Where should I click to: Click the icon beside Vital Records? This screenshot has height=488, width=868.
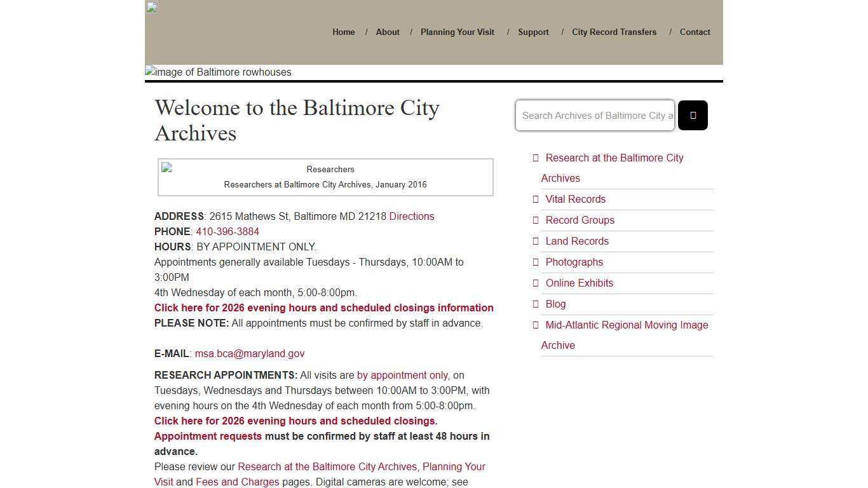(x=535, y=199)
